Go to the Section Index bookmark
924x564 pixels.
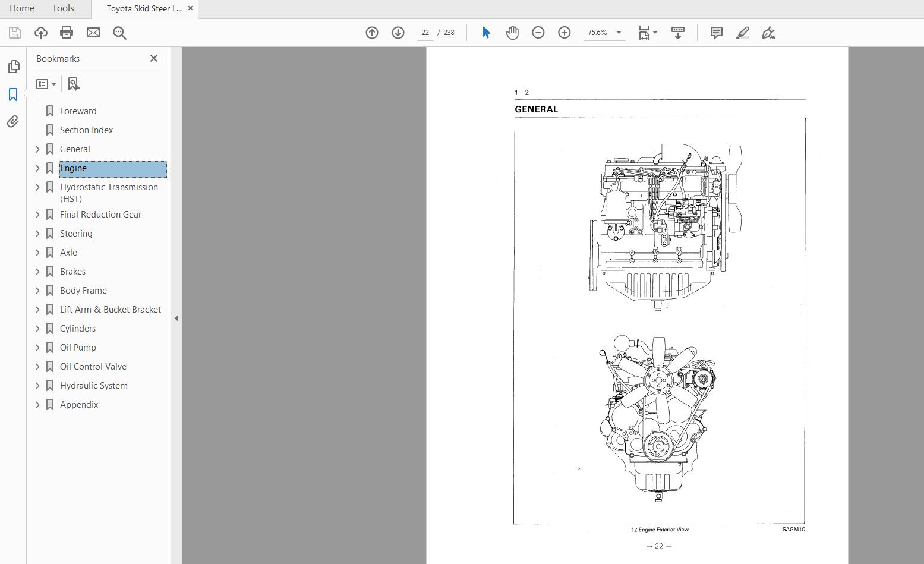(x=86, y=130)
